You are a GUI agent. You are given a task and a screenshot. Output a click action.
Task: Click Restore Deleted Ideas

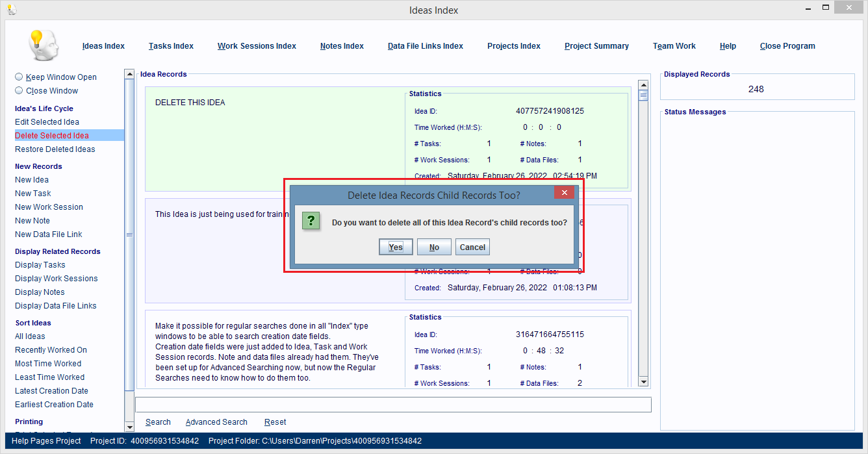point(55,149)
